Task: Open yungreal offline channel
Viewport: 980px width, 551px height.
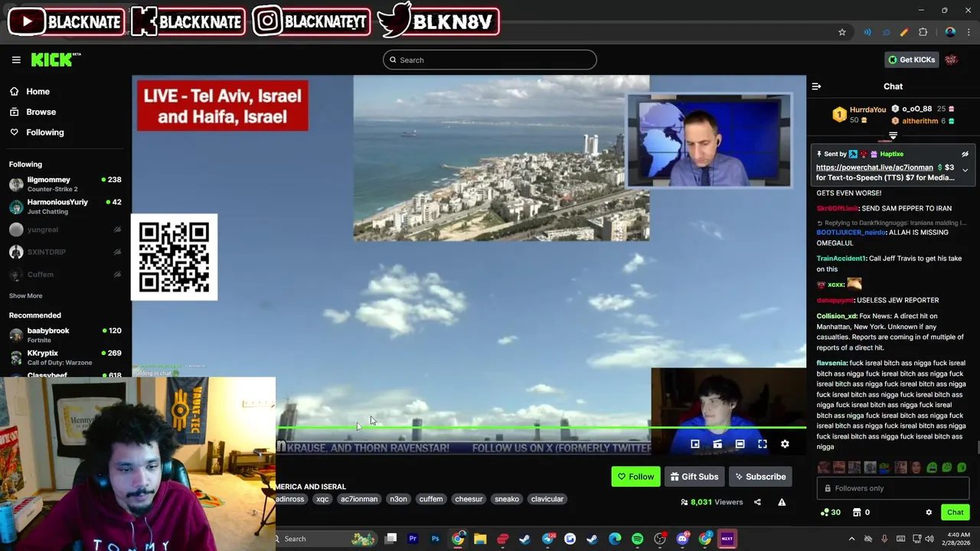Action: pyautogui.click(x=66, y=230)
